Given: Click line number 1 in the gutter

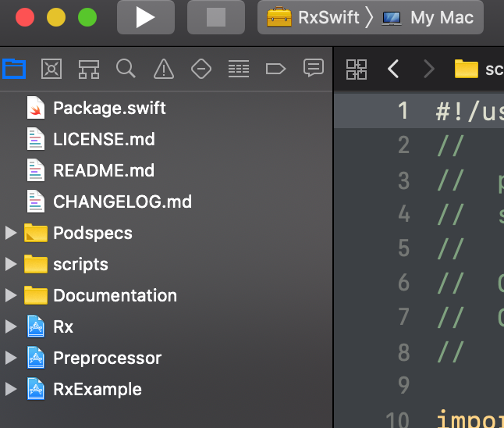Looking at the screenshot, I should coord(403,111).
